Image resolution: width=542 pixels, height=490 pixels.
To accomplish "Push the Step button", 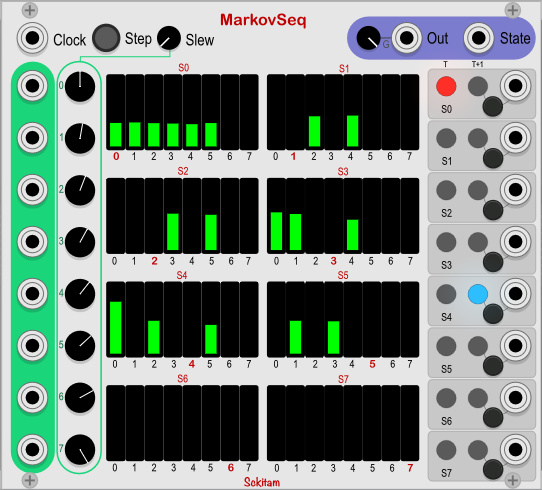I will (x=106, y=38).
